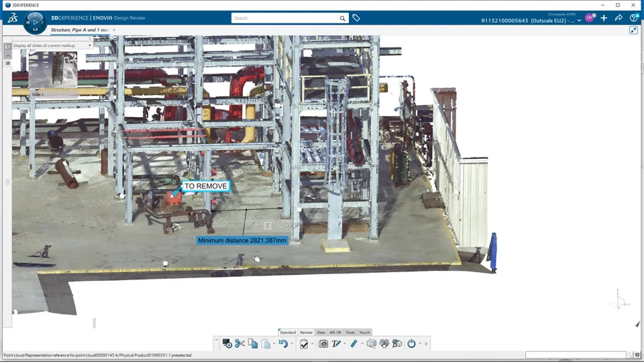Collapse the slides panel with the chevron

(90, 39)
